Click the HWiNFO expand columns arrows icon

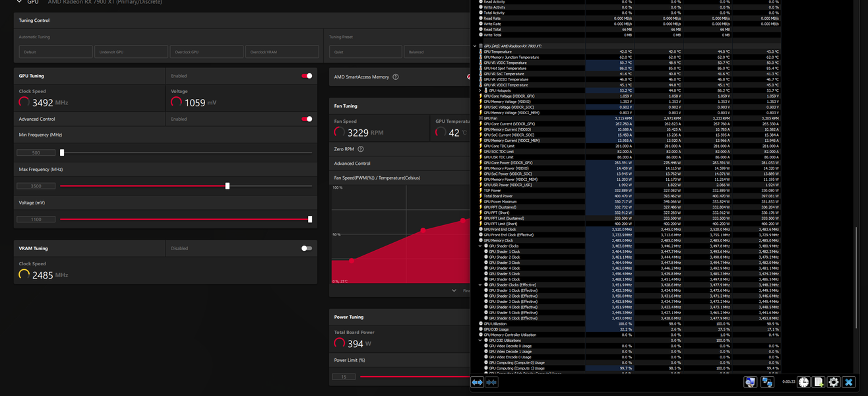[477, 382]
